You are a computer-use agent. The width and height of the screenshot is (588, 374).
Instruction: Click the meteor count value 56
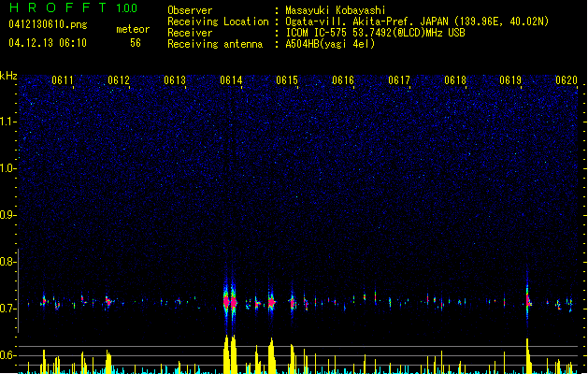click(x=136, y=43)
